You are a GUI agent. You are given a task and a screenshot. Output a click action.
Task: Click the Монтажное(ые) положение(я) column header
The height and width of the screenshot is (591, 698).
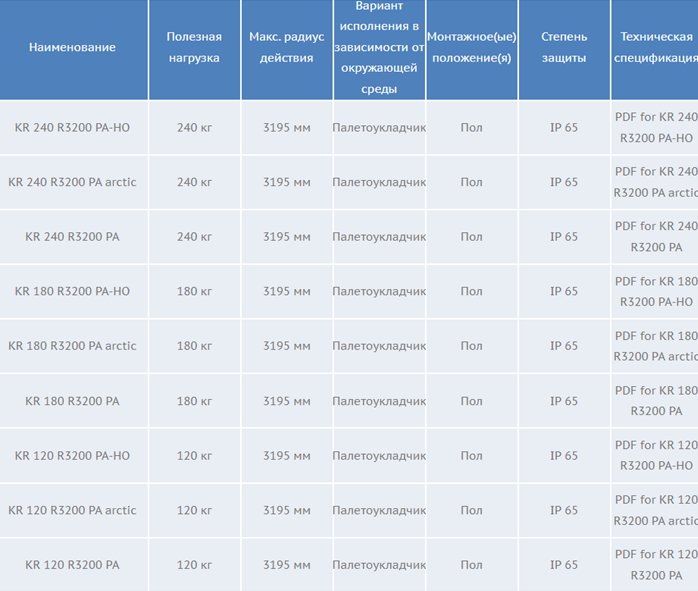coord(471,47)
